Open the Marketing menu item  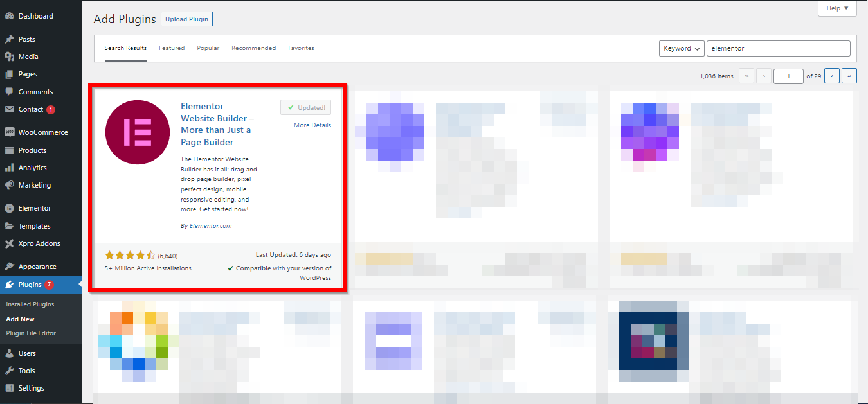click(41, 185)
